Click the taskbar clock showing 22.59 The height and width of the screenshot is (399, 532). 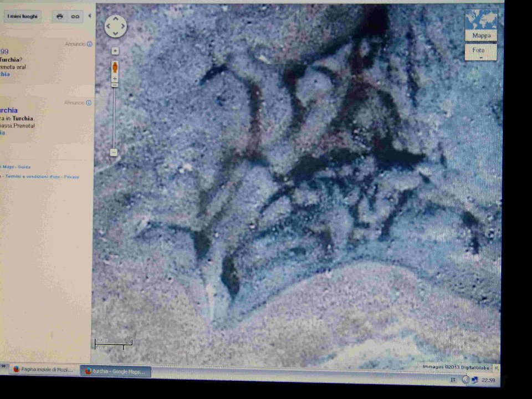click(488, 380)
